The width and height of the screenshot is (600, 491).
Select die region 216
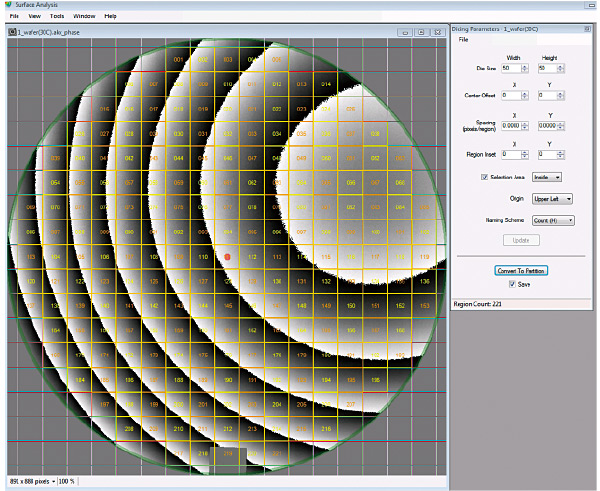(x=326, y=429)
